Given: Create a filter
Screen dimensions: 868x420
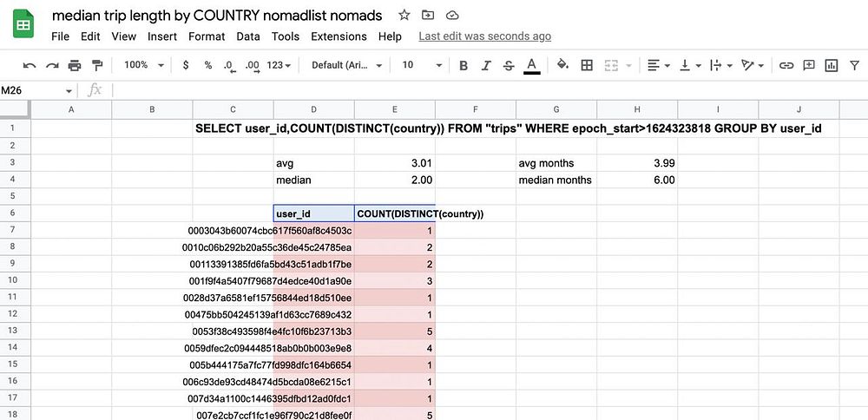Looking at the screenshot, I should click(854, 65).
